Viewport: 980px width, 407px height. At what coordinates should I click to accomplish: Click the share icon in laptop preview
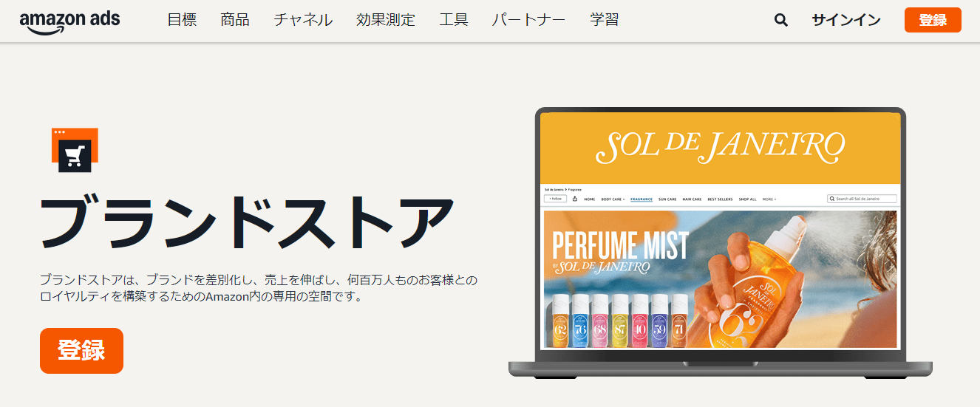click(x=575, y=199)
